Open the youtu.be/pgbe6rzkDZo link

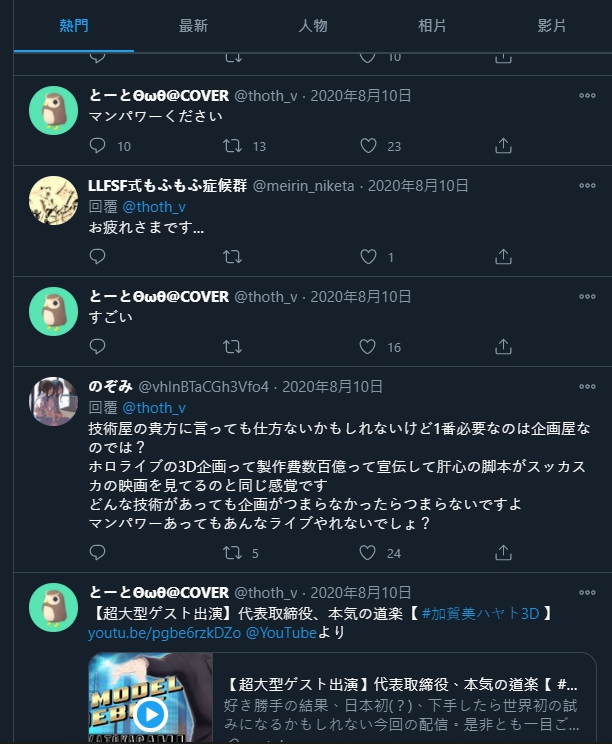click(164, 633)
